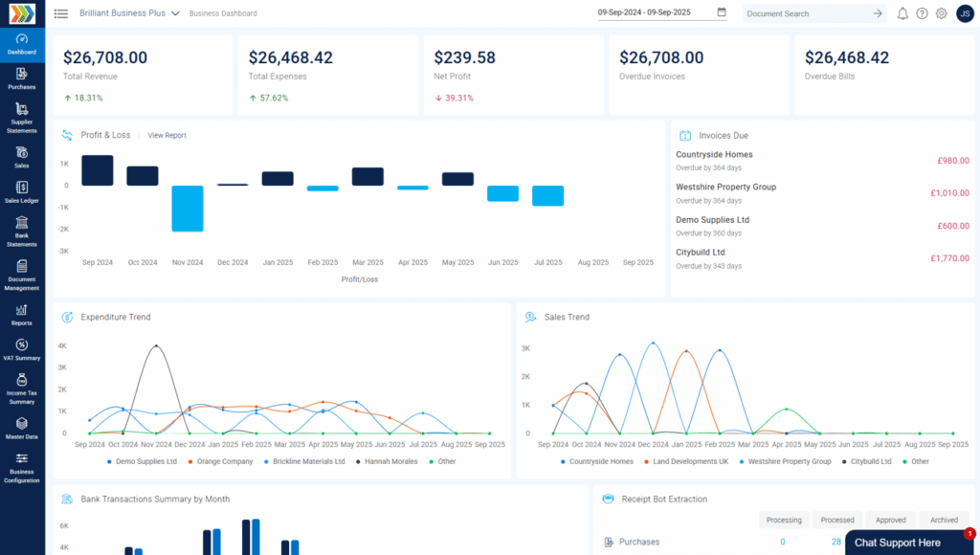Open Reports from the sidebar

coord(22,315)
